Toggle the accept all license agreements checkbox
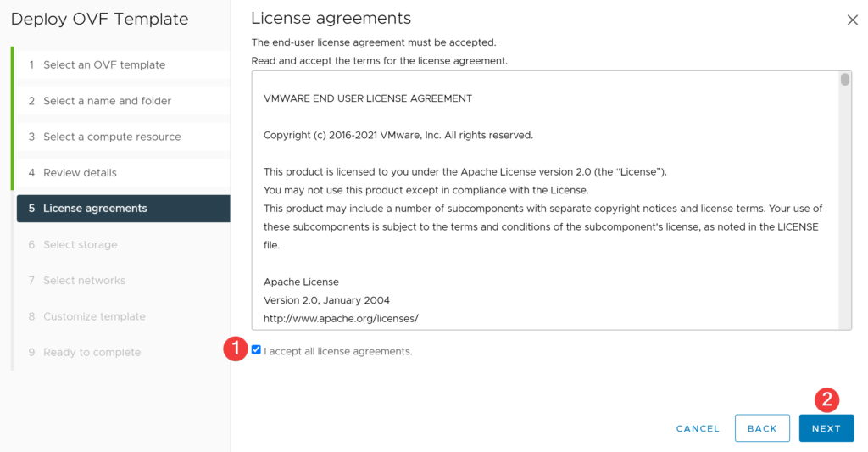 [256, 349]
